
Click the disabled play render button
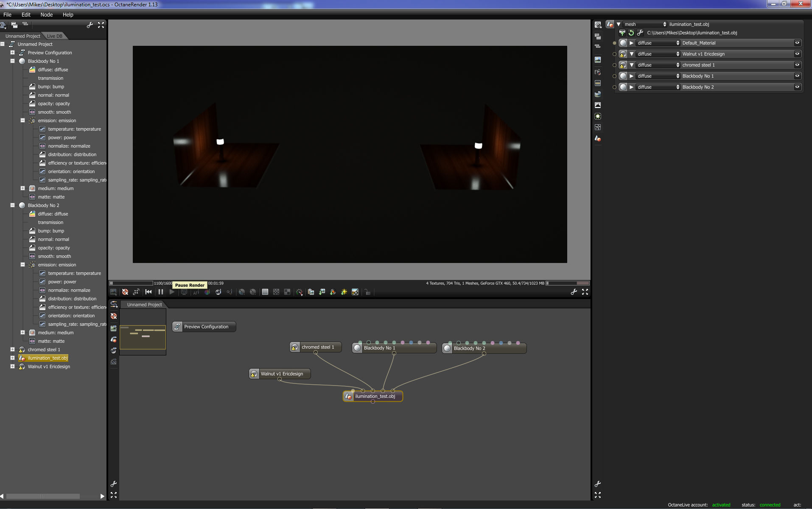(172, 292)
